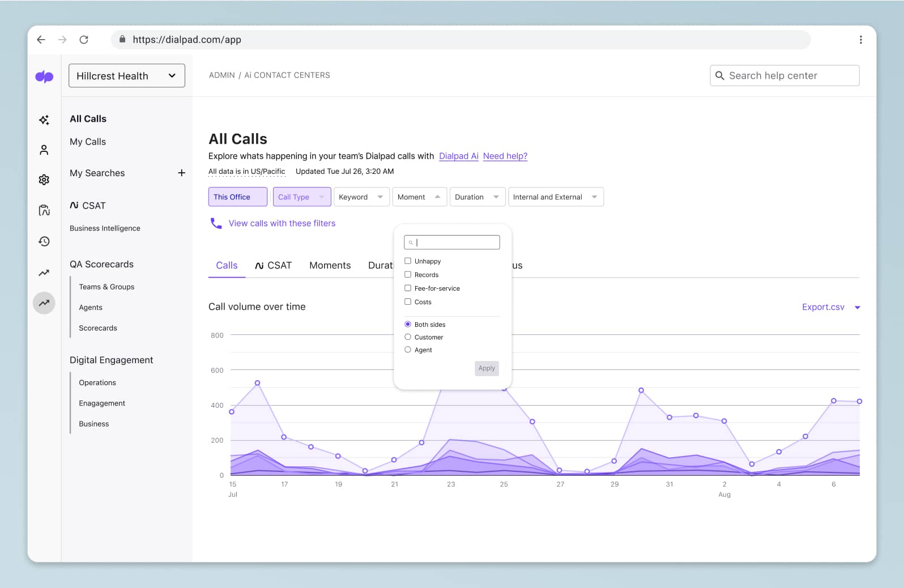
Task: Open the View calls with these filters link
Action: click(x=282, y=223)
